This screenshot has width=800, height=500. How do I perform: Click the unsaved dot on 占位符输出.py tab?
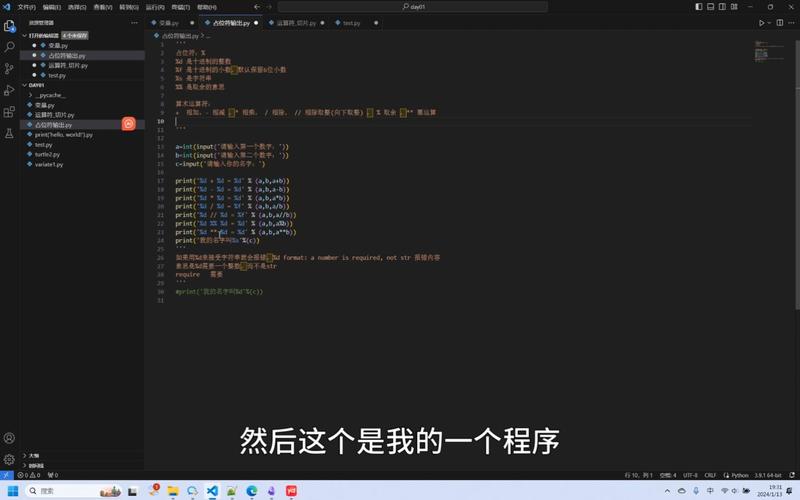(256, 23)
